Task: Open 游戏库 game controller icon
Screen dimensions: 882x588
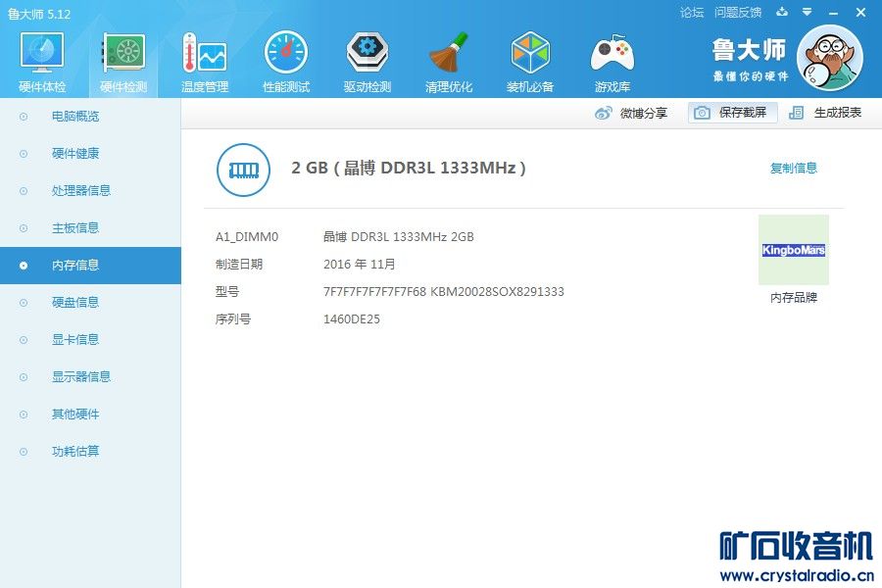Action: click(612, 53)
